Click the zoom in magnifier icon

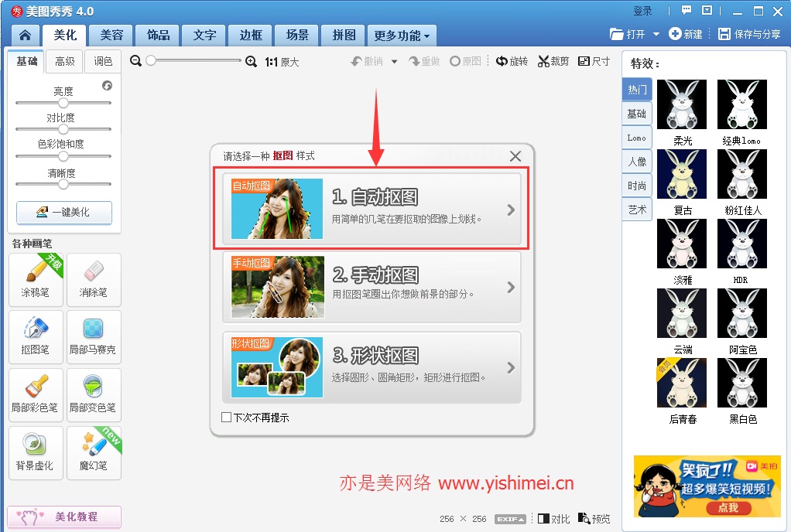coord(251,61)
